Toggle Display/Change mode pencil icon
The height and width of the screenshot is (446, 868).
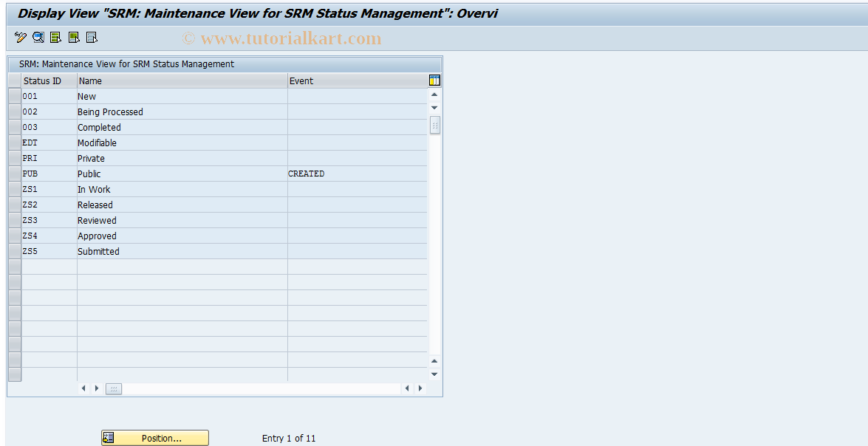(21, 38)
